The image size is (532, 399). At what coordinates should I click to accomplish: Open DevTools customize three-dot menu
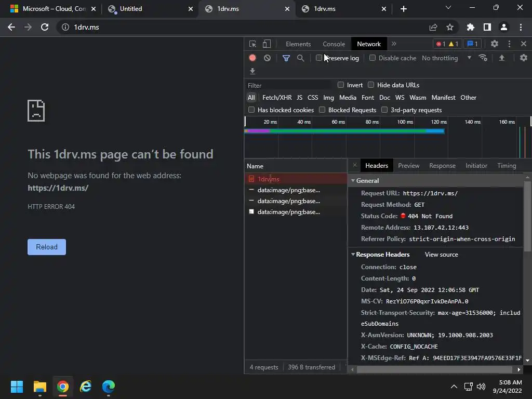point(509,44)
